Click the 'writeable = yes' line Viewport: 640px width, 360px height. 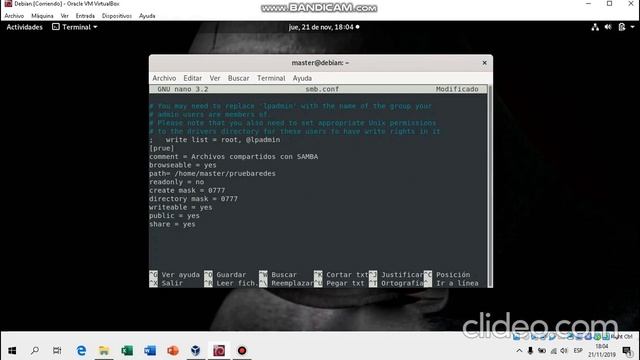(x=180, y=207)
